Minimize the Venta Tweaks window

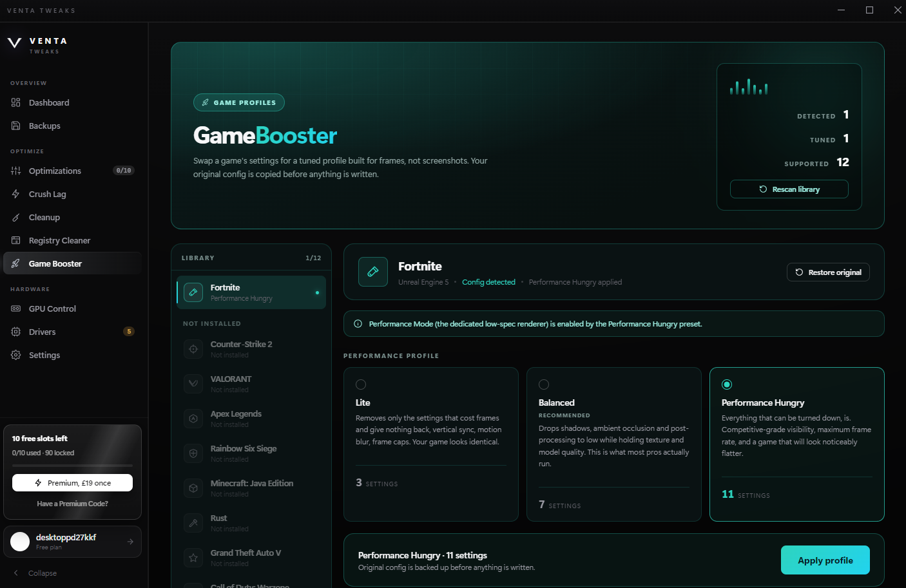pyautogui.click(x=841, y=10)
